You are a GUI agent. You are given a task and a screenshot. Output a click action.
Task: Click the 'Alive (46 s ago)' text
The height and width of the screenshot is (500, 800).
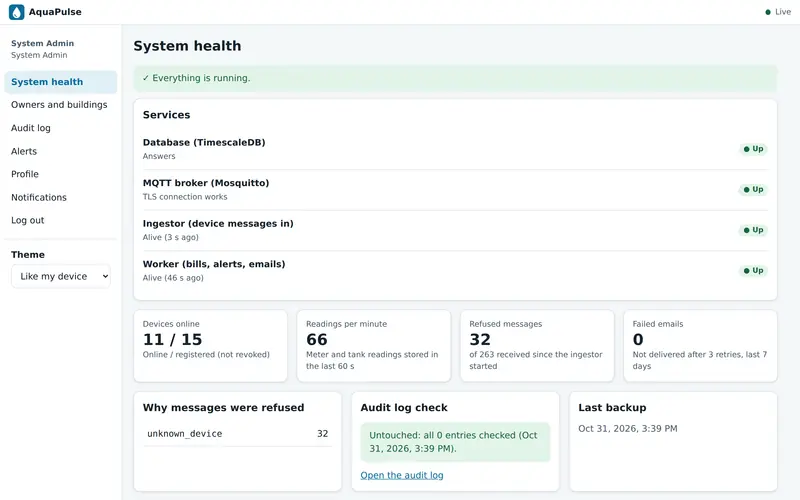pos(173,278)
